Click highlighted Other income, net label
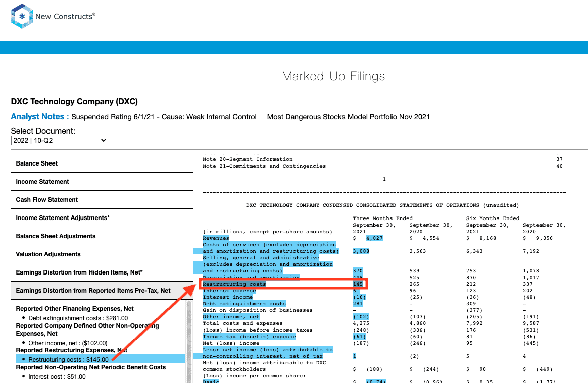 coord(231,317)
